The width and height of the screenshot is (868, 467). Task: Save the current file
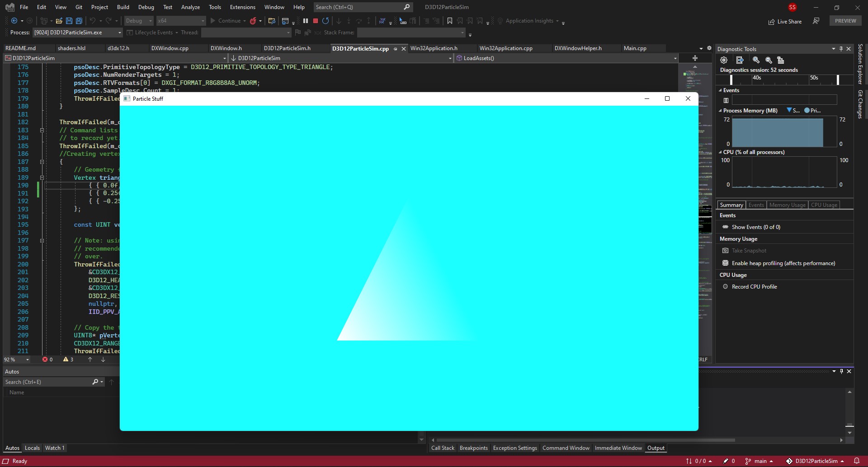pyautogui.click(x=69, y=21)
